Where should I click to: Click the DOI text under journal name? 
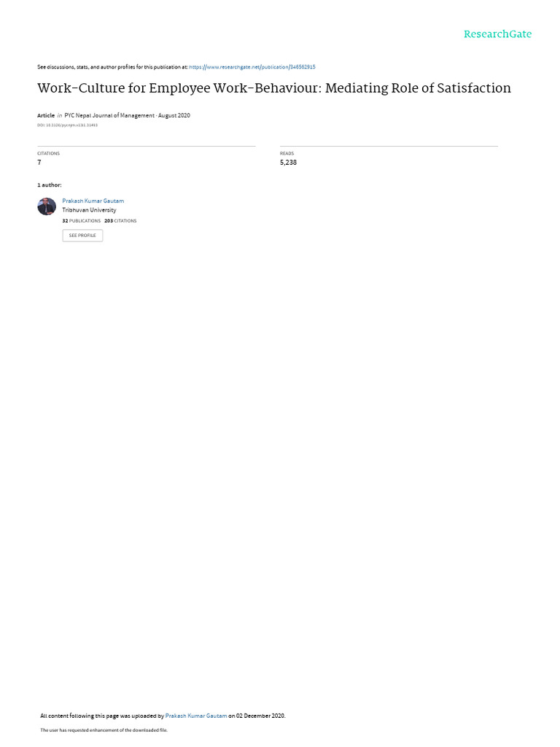[67, 125]
